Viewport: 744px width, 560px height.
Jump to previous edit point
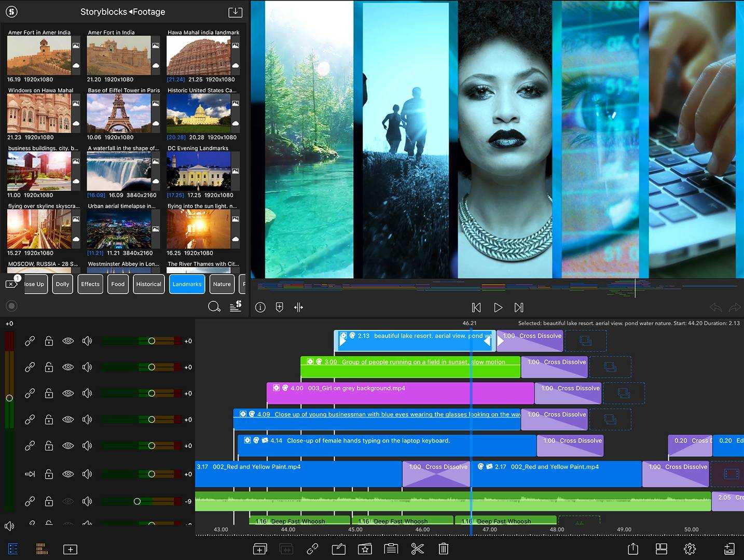coord(476,307)
